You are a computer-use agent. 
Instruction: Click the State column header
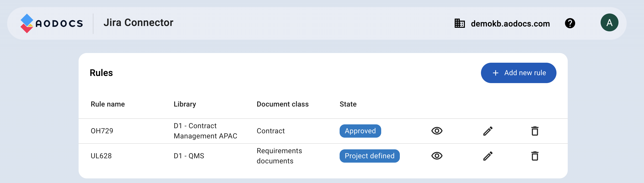click(348, 104)
